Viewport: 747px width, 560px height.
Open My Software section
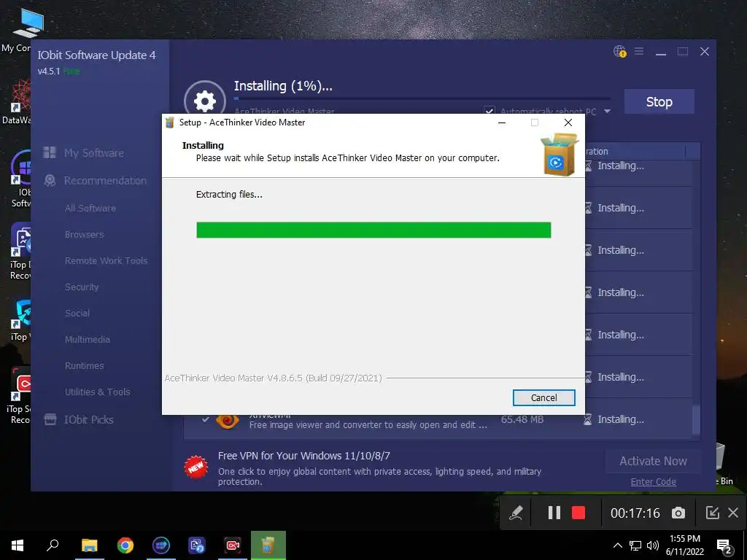click(x=94, y=153)
